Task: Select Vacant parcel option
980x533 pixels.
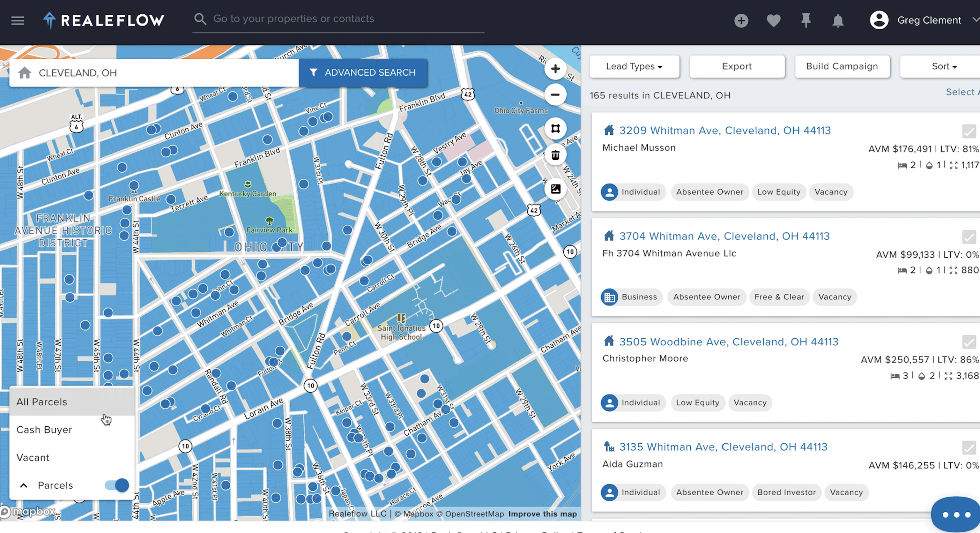Action: (x=33, y=457)
